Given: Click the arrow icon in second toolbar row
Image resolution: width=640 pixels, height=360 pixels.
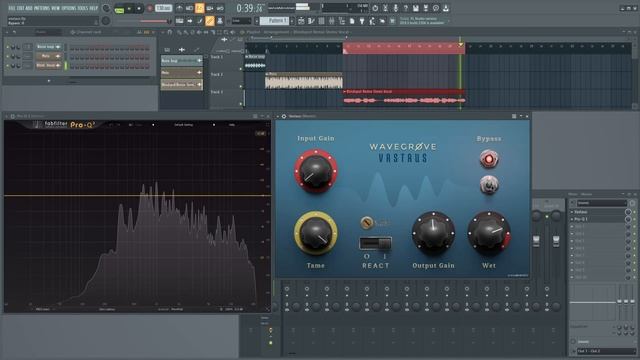Looking at the screenshot, I should click(189, 20).
